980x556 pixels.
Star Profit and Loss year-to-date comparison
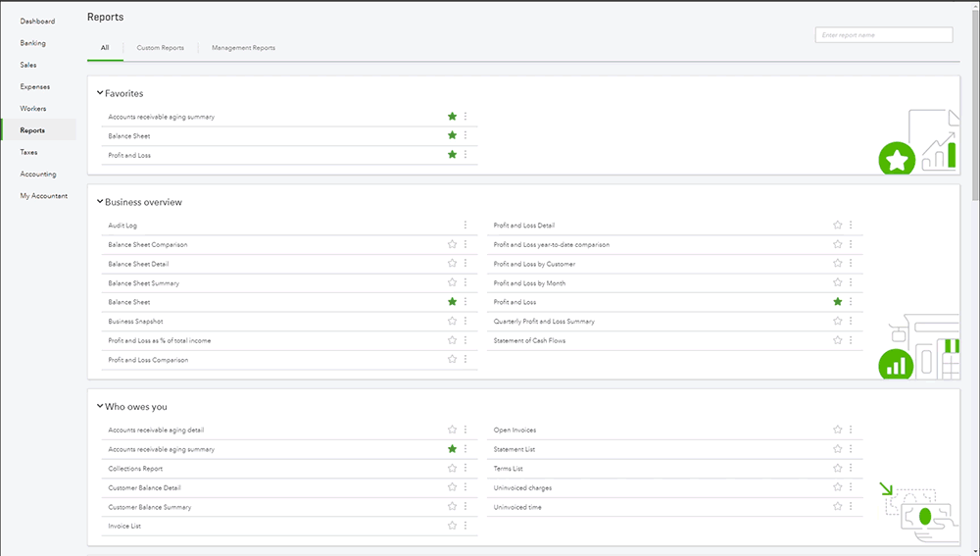point(838,244)
